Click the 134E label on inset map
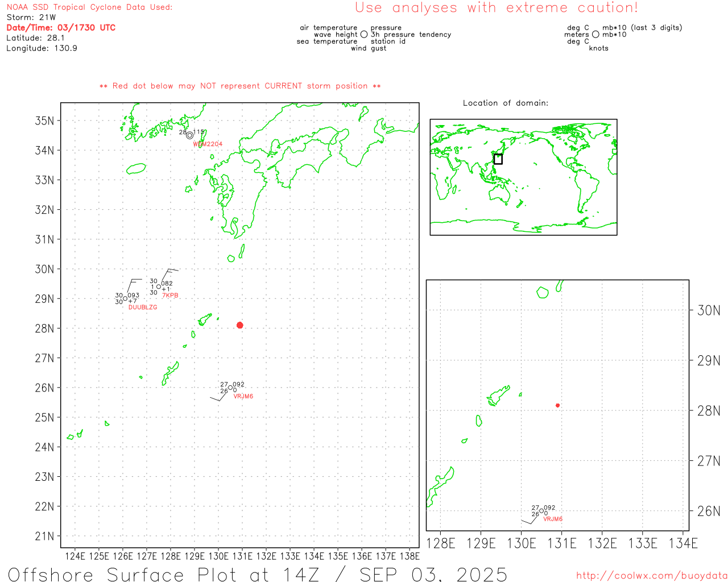The height and width of the screenshot is (582, 728). (683, 543)
